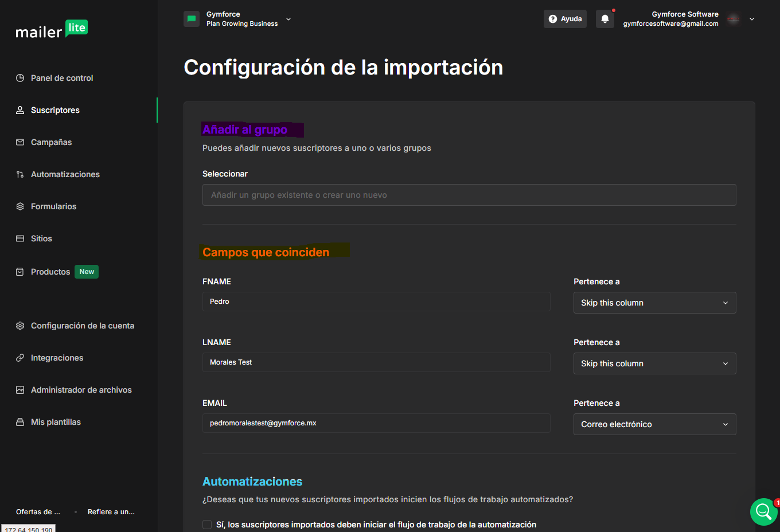Image resolution: width=780 pixels, height=532 pixels.
Task: Expand the Gymforce Software user menu
Action: 751,19
